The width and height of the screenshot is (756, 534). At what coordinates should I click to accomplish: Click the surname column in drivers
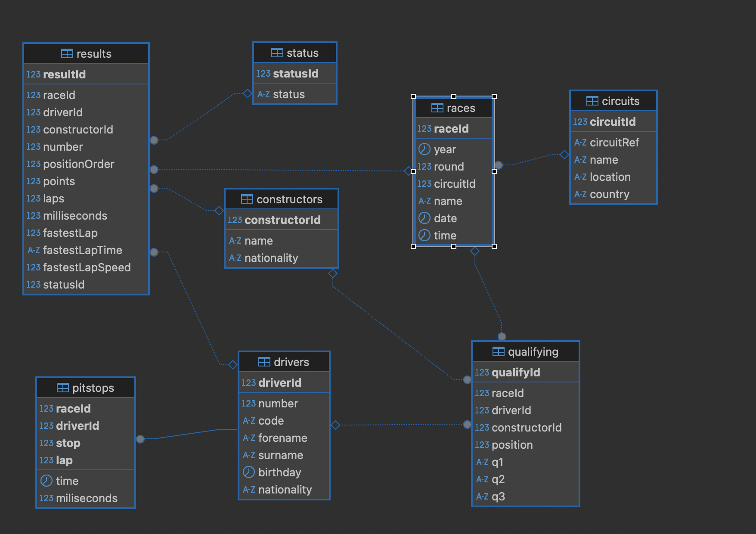[280, 455]
